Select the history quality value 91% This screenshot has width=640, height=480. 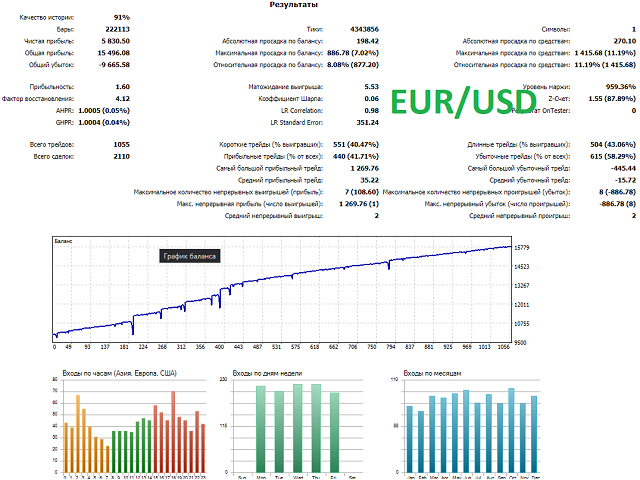tap(122, 18)
